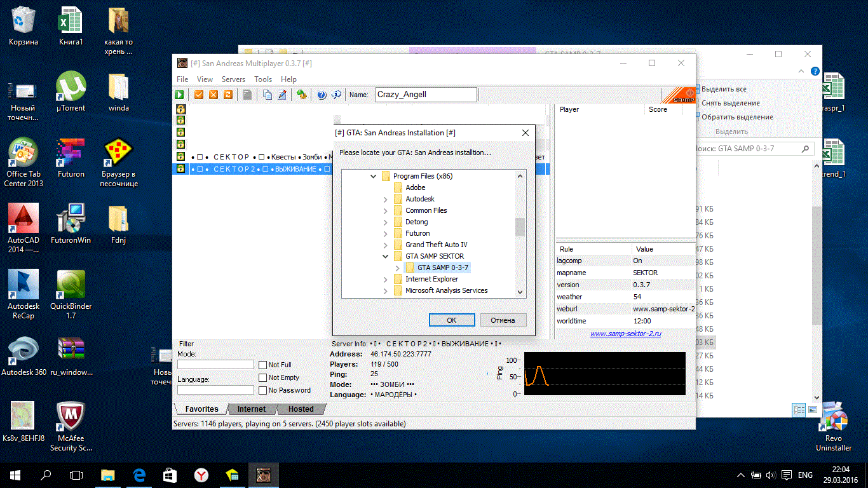The height and width of the screenshot is (488, 868).
Task: Open the Корзина recycle bin desktop icon
Action: click(x=24, y=27)
